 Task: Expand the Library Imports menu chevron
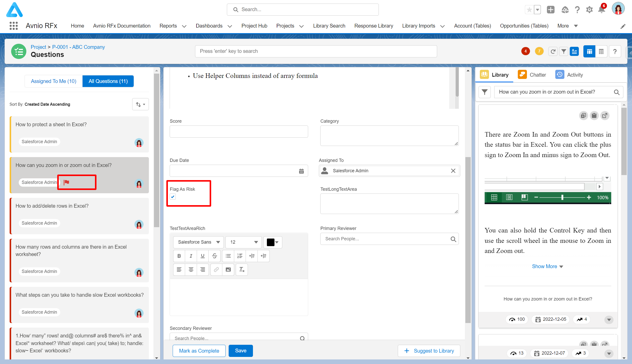[442, 26]
